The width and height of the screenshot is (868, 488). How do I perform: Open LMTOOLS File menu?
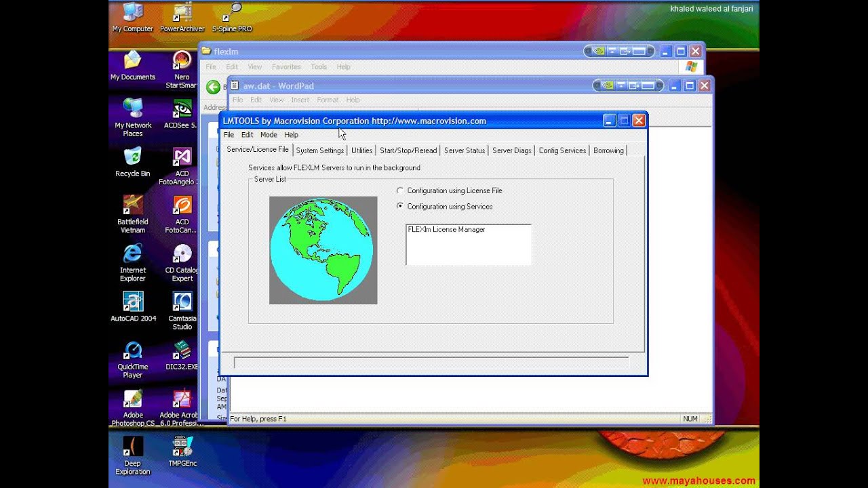[229, 135]
